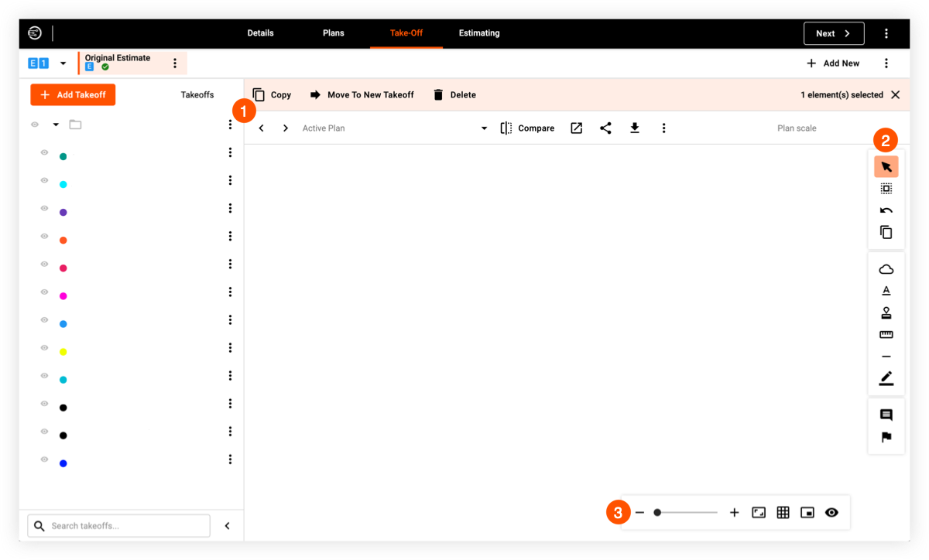Open the Active Plan dropdown
This screenshot has height=560, width=929.
click(x=485, y=128)
